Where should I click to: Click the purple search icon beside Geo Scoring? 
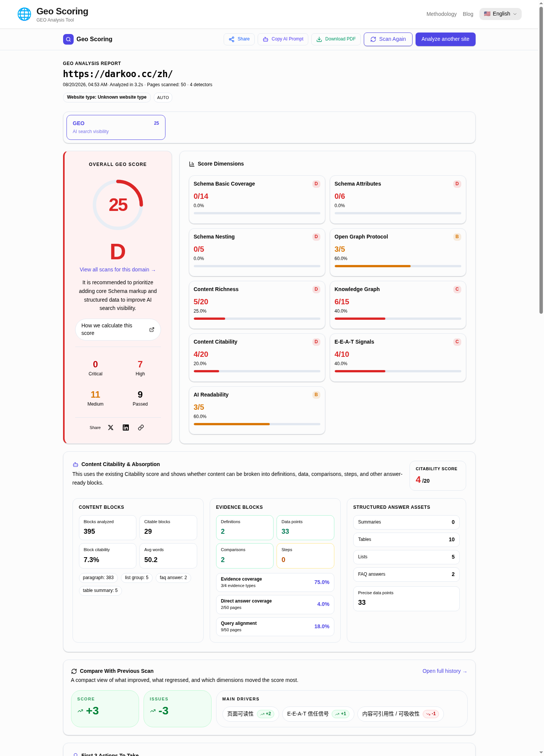click(x=68, y=39)
